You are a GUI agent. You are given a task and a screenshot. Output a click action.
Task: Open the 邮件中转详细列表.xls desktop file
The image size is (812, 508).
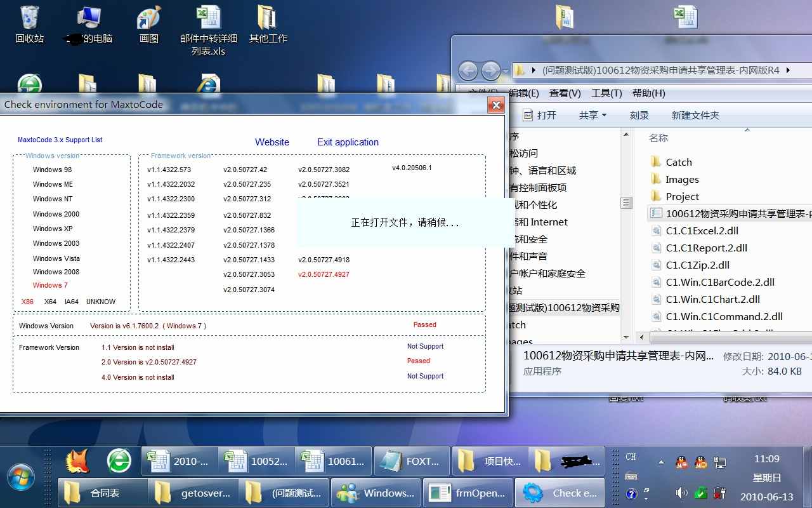point(209,30)
